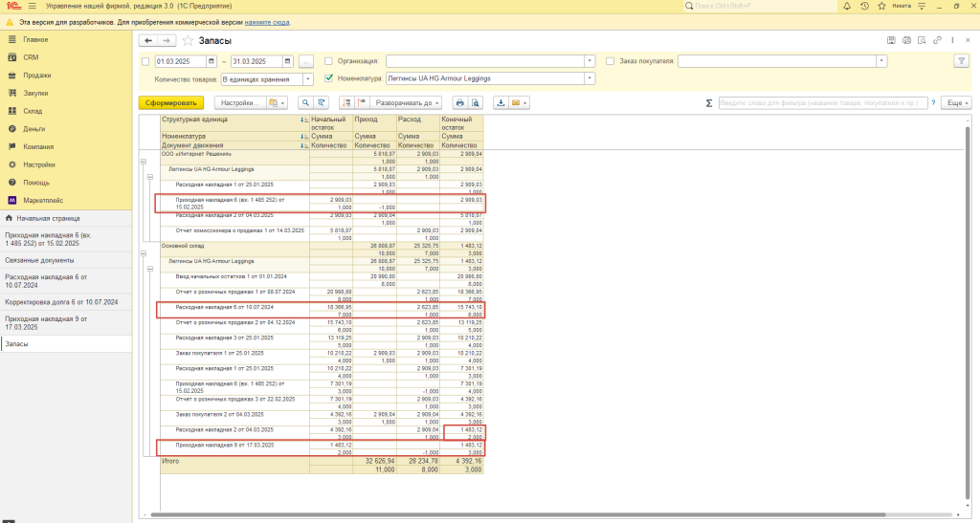The image size is (980, 523).
Task: Click the report filter word input field
Action: tap(823, 103)
